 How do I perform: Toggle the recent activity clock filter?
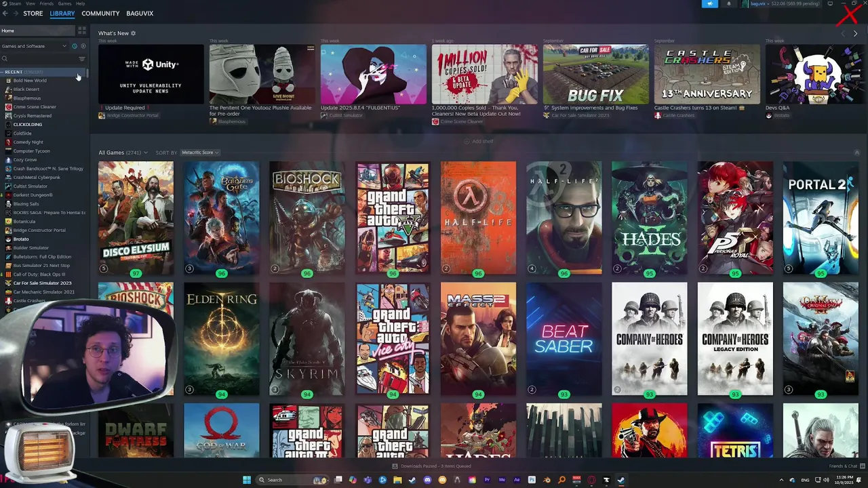[x=75, y=46]
